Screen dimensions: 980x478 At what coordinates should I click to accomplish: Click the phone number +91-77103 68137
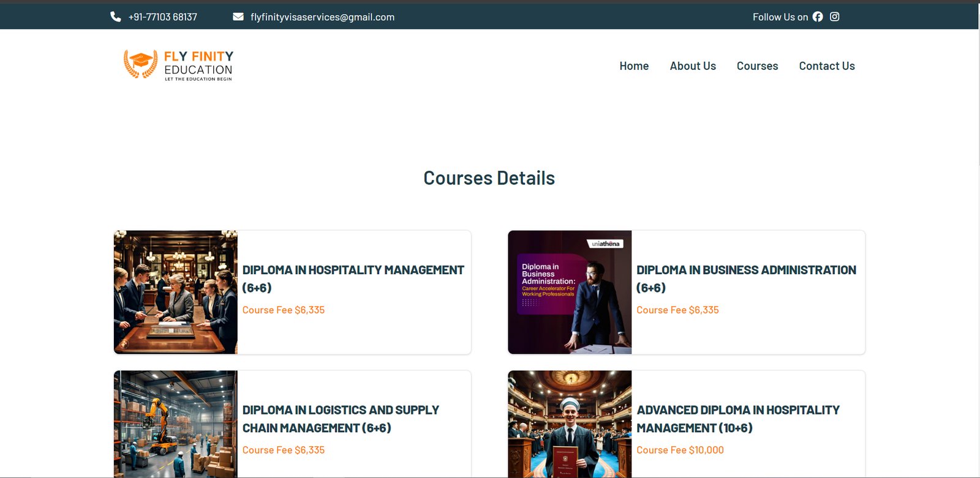tap(163, 17)
